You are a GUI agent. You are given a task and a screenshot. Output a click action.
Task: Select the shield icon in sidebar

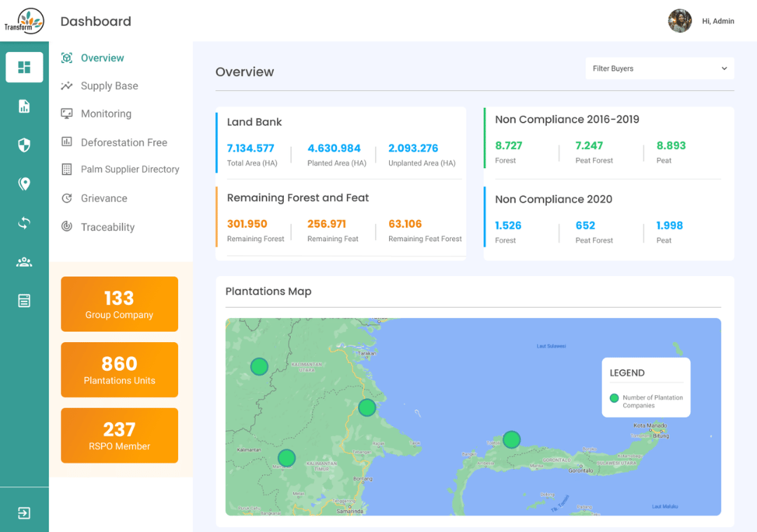pos(25,145)
